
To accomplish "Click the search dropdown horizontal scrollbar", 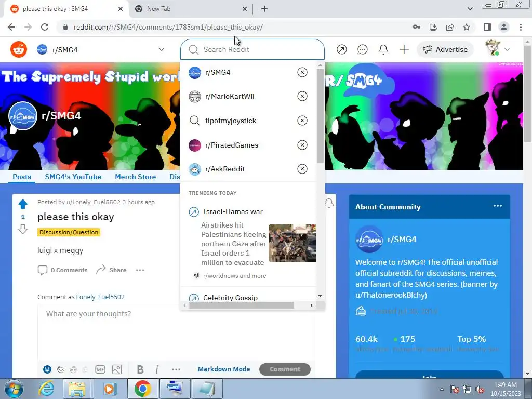I will (241, 305).
